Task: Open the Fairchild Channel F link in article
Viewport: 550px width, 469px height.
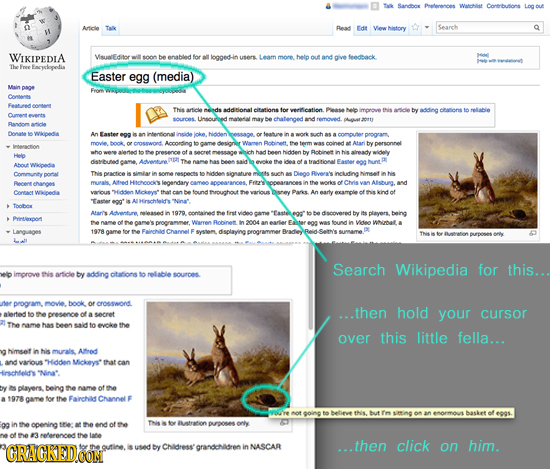Action: pyautogui.click(x=168, y=232)
